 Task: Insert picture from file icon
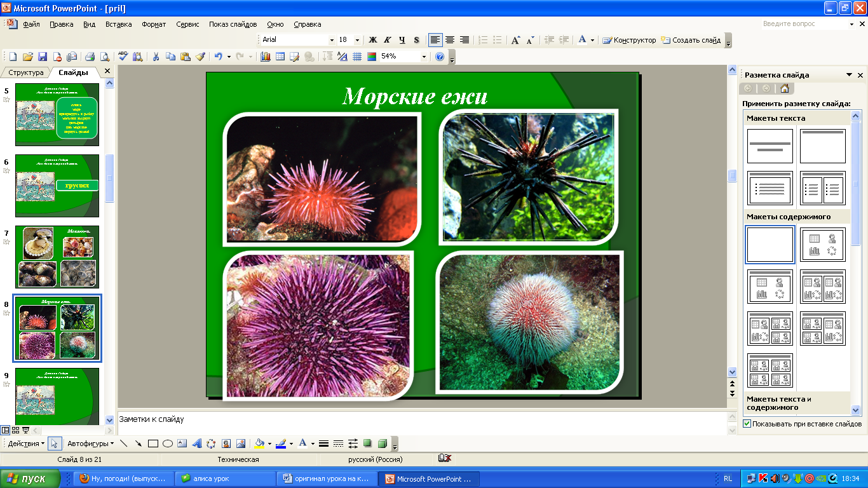[241, 444]
